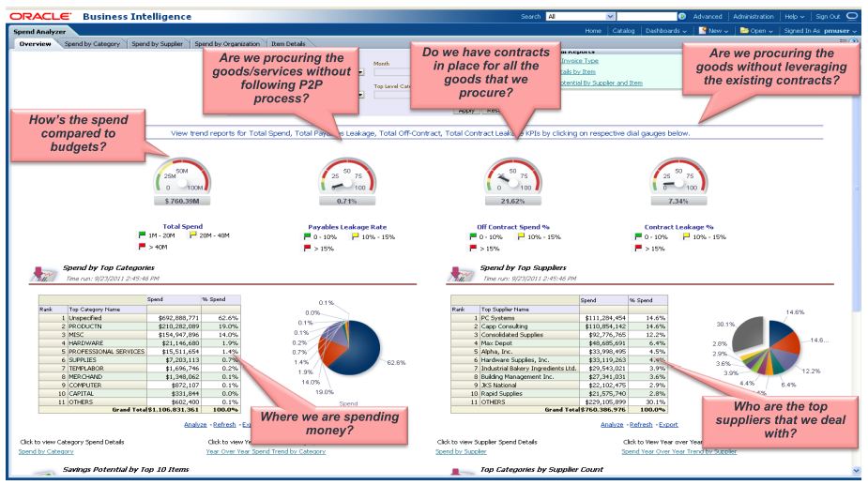Switch to the Spend by Organization tab
Screen dimensions: 868x485
pyautogui.click(x=227, y=44)
